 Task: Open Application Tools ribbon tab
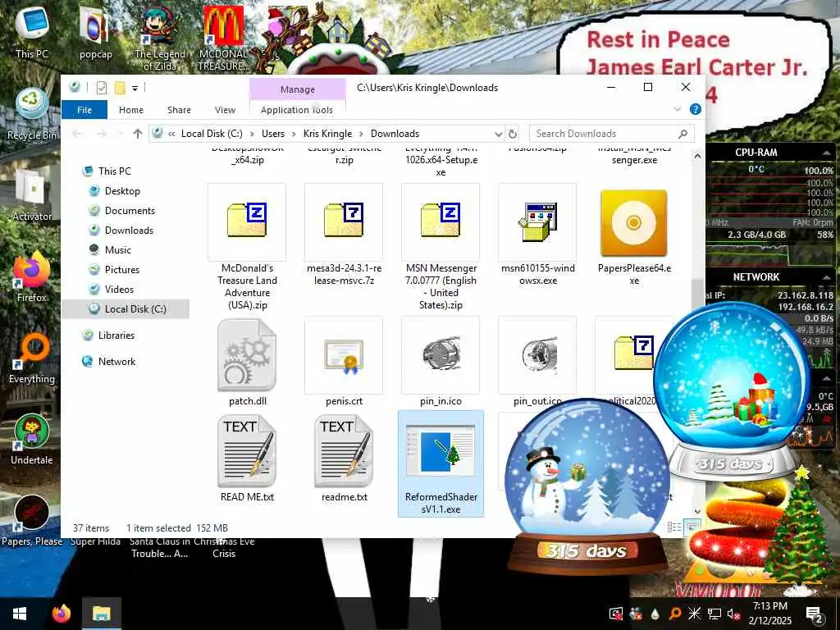pos(297,110)
